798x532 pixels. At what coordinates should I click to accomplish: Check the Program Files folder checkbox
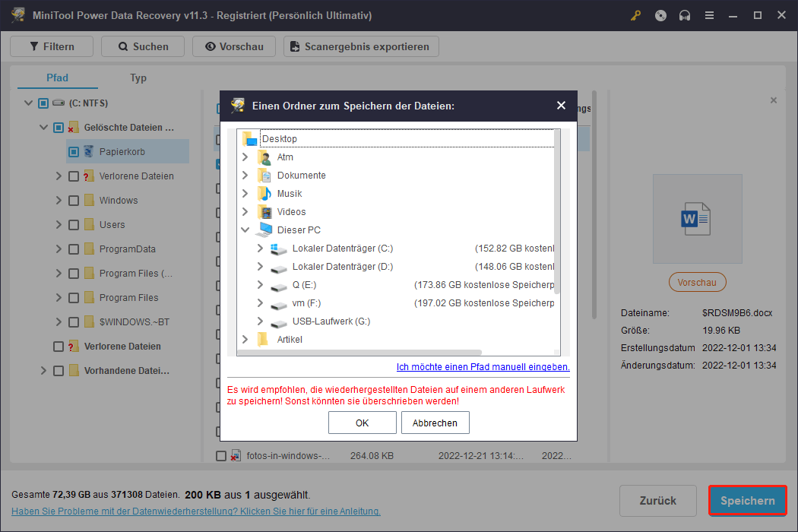[x=74, y=298]
